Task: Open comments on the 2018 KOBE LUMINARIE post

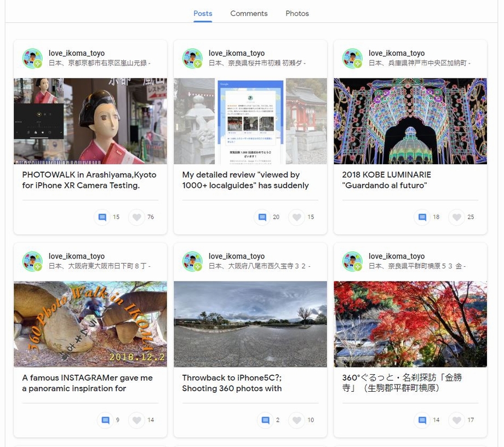Action: [x=422, y=217]
